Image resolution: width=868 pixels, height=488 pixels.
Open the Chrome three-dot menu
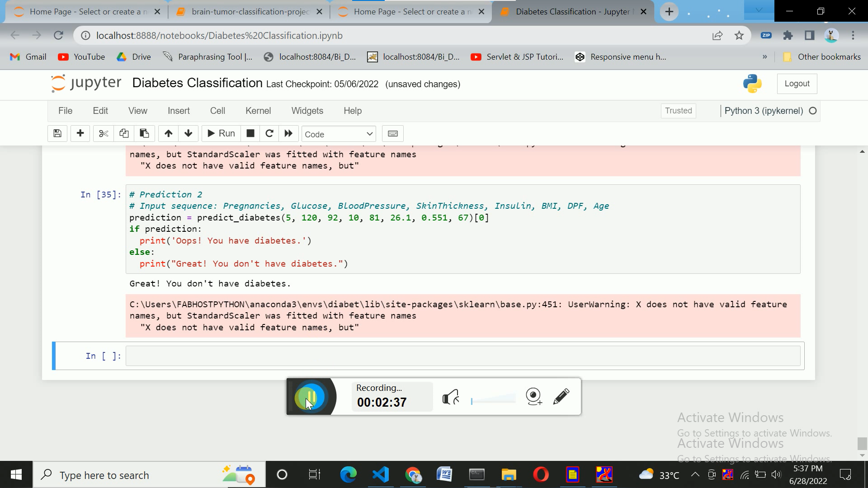[x=853, y=35]
